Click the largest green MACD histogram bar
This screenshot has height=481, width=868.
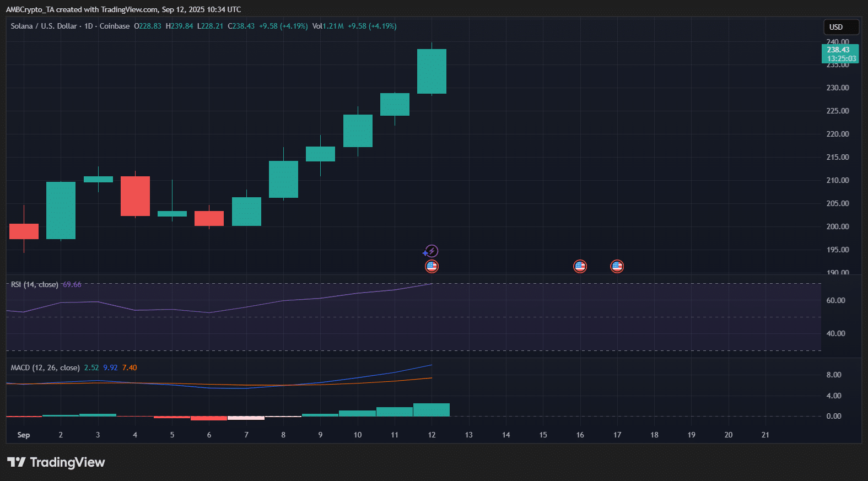[x=432, y=409]
